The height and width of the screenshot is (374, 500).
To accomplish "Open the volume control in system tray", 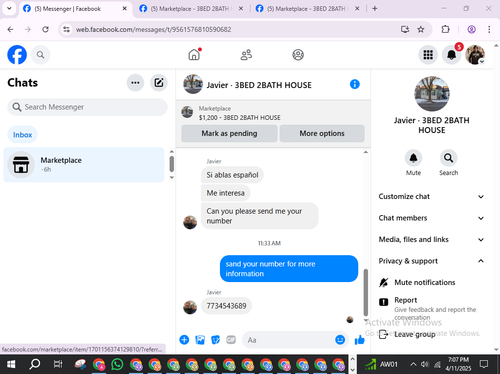I will coord(425,364).
